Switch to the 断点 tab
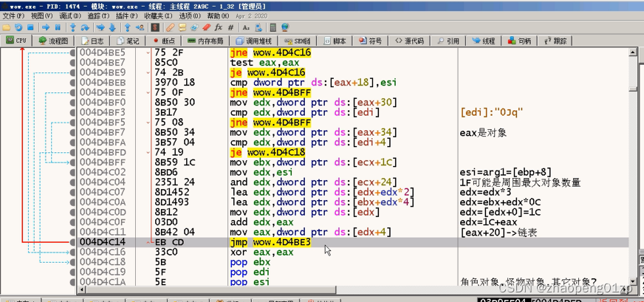Viewport: 644px width, 302px height. (x=163, y=41)
